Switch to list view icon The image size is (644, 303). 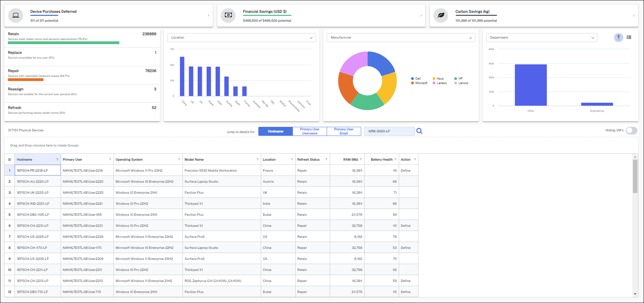[629, 37]
